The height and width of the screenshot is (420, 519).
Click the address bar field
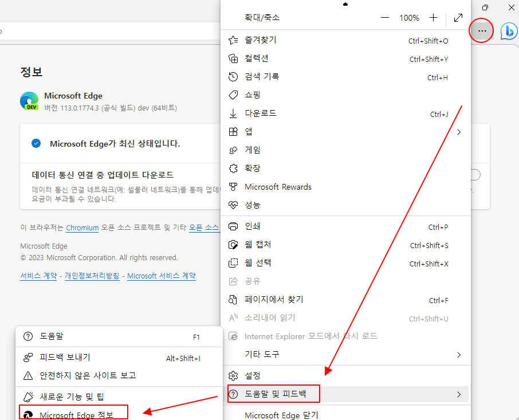[x=109, y=32]
